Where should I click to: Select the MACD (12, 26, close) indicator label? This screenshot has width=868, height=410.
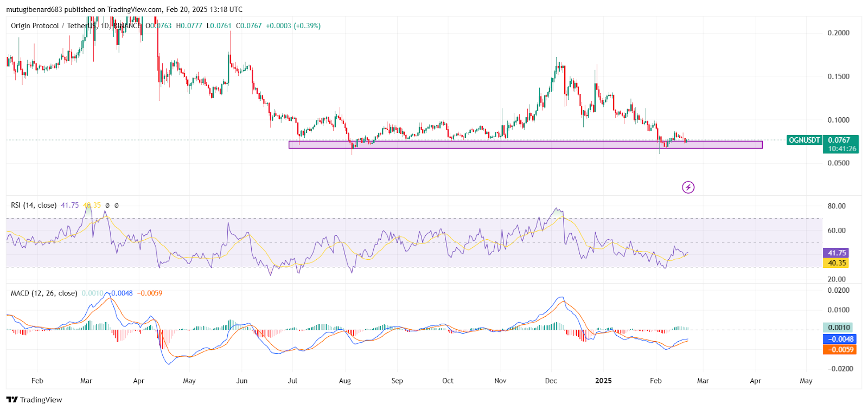[x=44, y=293]
